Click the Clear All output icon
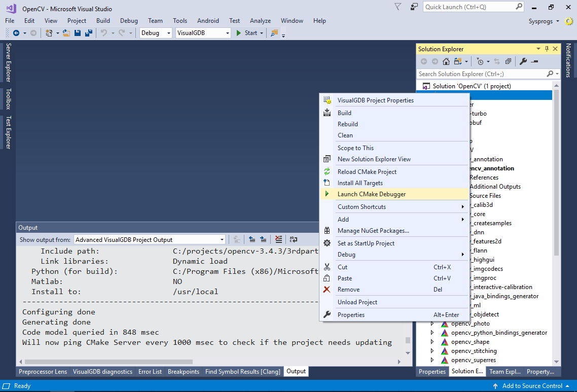Image resolution: width=577 pixels, height=392 pixels. click(x=278, y=240)
